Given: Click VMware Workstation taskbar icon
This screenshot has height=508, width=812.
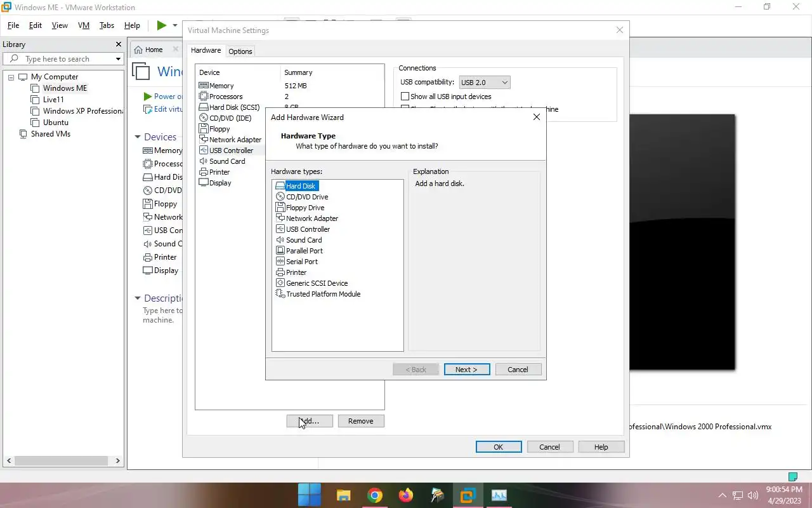Looking at the screenshot, I should tap(468, 495).
